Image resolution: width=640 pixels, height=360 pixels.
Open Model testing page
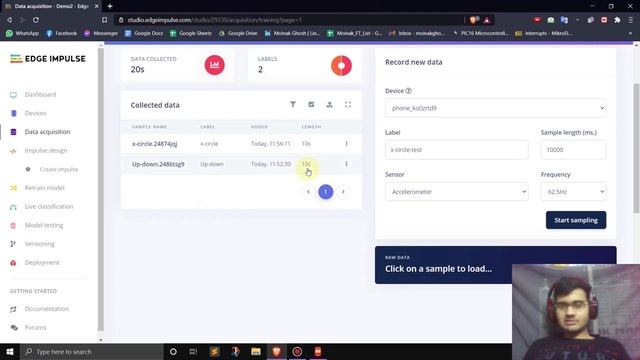36,225
